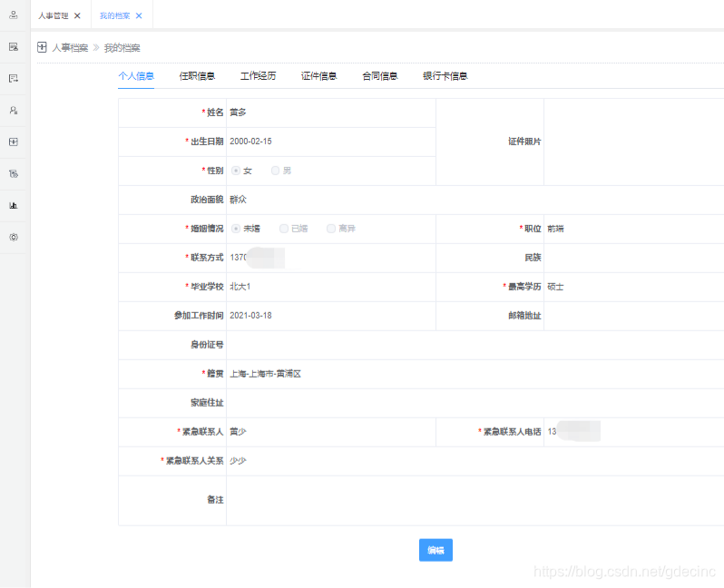Screen dimensions: 724x588
Task: Click the 籍贯 value 上海-上海市-黄浦区
Action: (x=266, y=374)
